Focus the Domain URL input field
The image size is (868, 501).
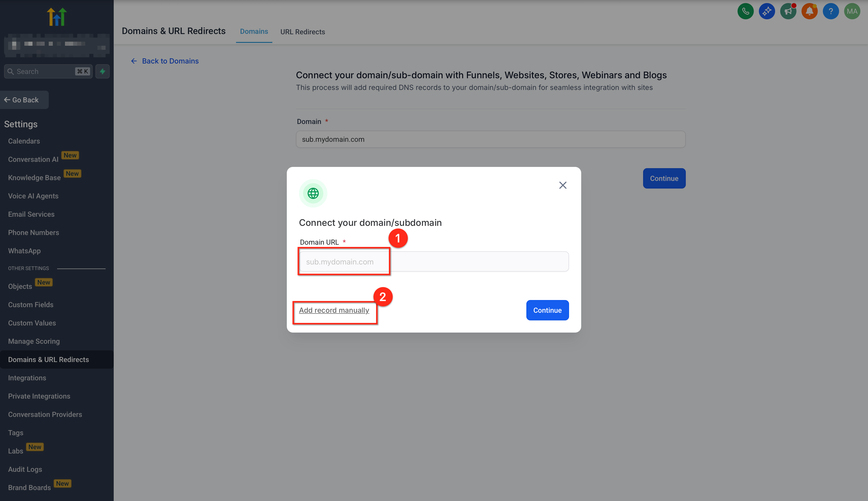tap(433, 261)
